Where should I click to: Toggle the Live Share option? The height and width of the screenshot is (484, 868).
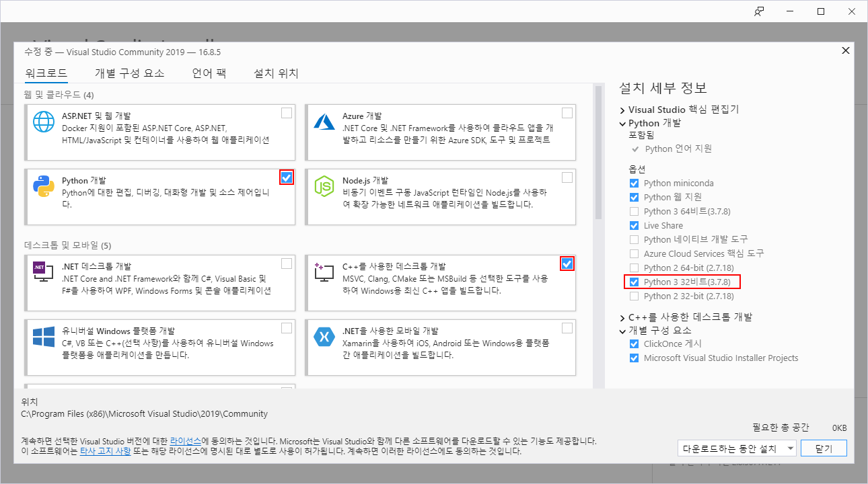634,225
